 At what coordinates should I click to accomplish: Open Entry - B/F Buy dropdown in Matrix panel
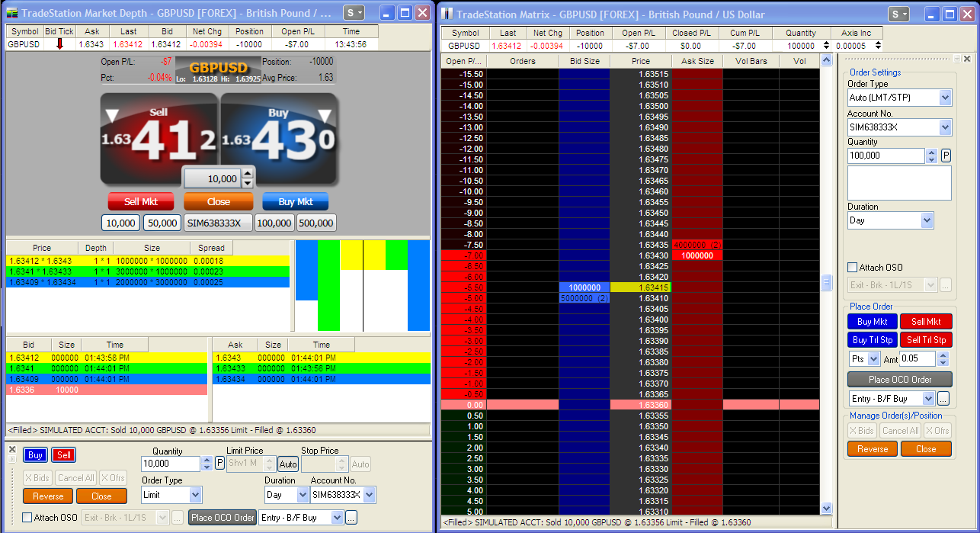pyautogui.click(x=927, y=398)
